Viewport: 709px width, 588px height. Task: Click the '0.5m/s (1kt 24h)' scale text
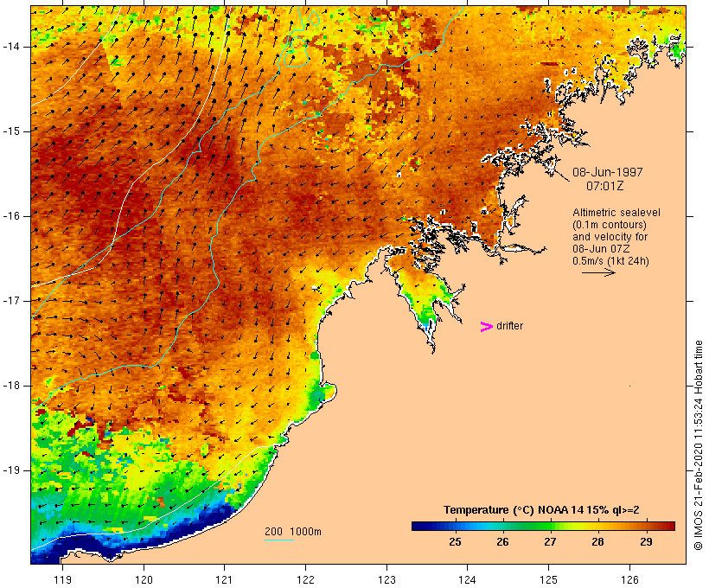point(610,261)
